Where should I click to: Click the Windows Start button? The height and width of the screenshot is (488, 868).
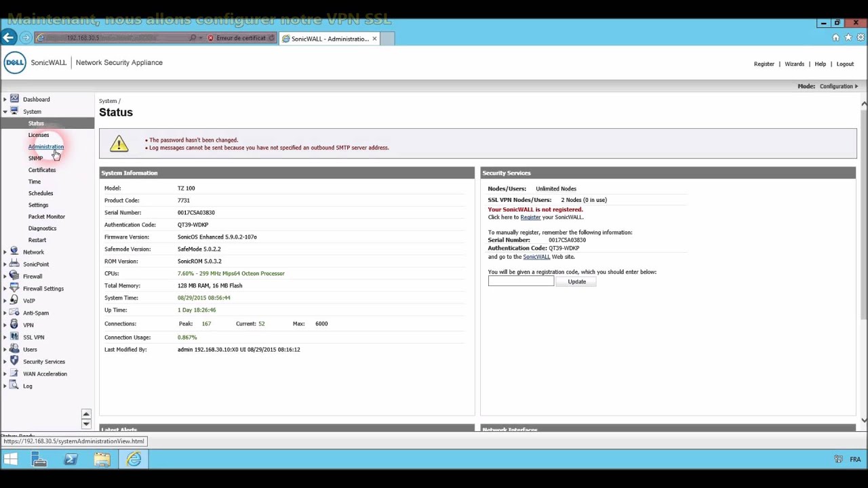pos(10,460)
